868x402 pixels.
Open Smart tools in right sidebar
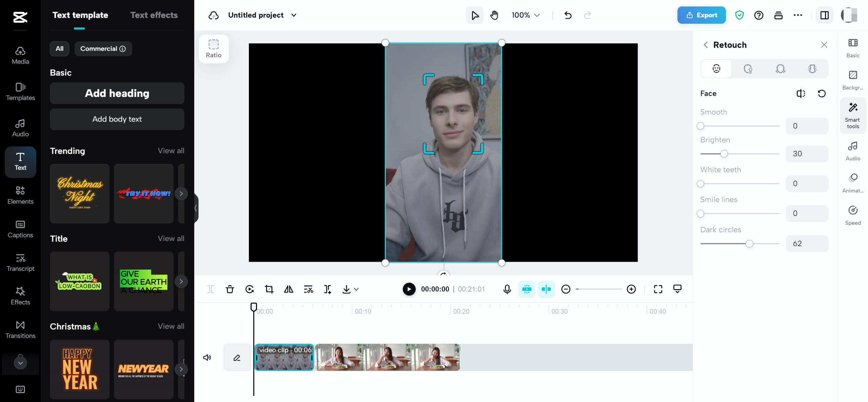853,115
